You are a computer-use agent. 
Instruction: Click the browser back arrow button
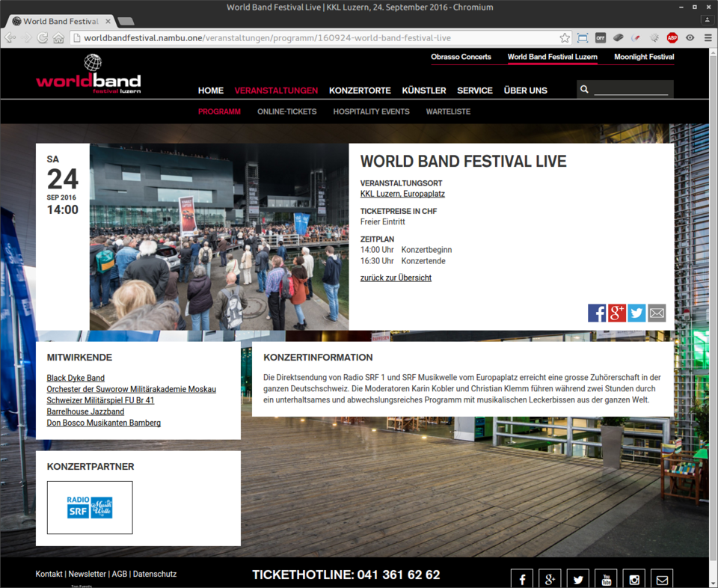click(x=10, y=38)
